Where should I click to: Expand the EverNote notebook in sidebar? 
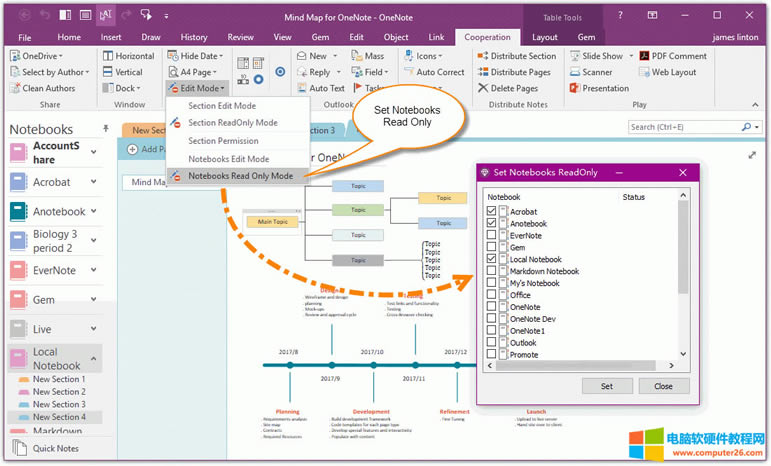point(93,270)
